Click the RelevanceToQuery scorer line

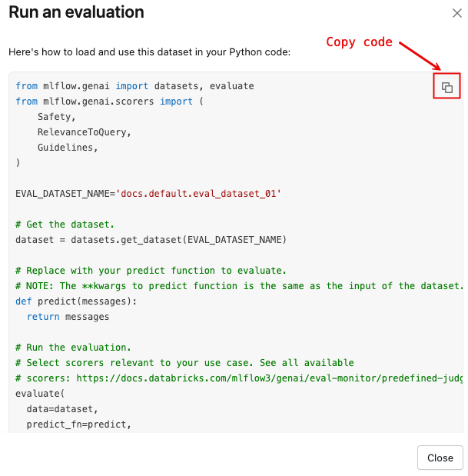[84, 132]
